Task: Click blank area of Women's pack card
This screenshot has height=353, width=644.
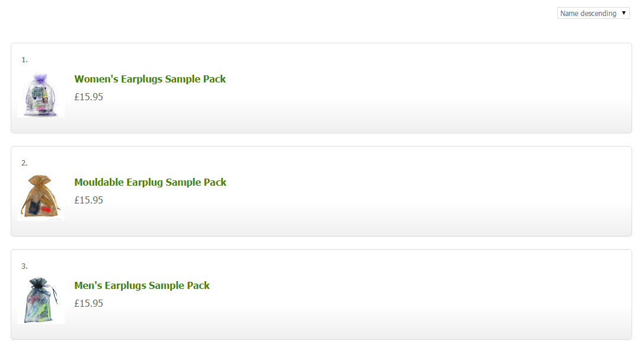Action: coord(415,89)
